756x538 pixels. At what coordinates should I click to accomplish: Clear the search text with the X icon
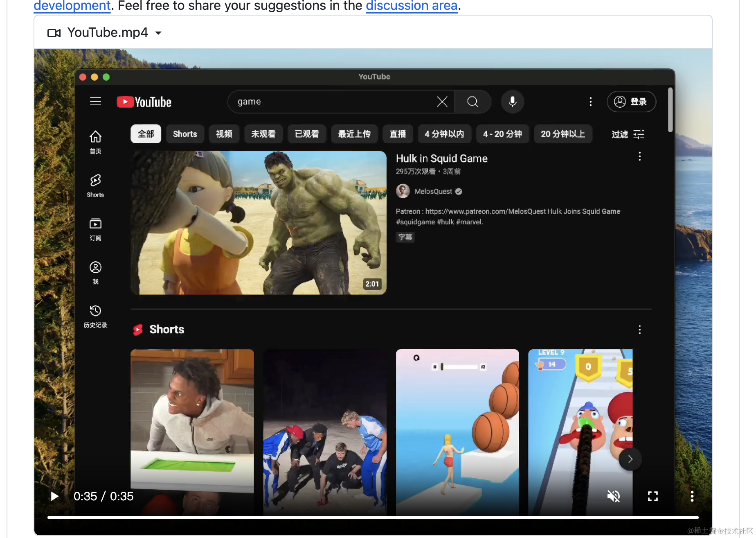(x=442, y=102)
